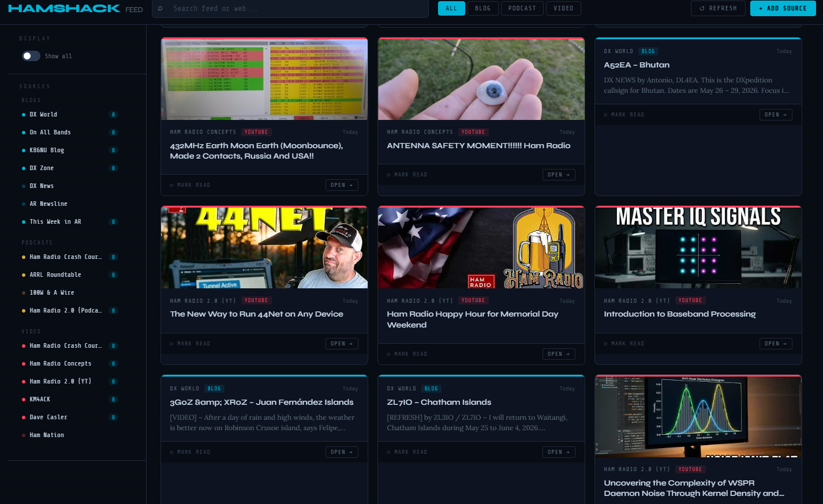The height and width of the screenshot is (504, 823).
Task: Open the Moonbounce video thumbnail
Action: pos(264,80)
